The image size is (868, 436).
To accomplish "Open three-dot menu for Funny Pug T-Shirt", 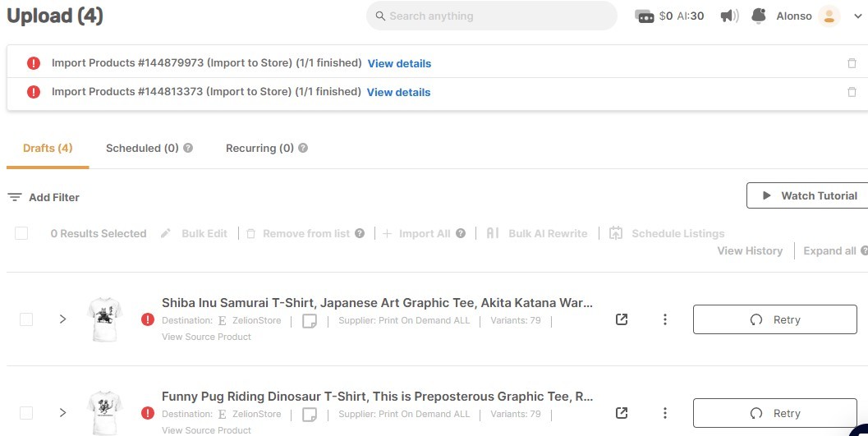I will click(665, 413).
